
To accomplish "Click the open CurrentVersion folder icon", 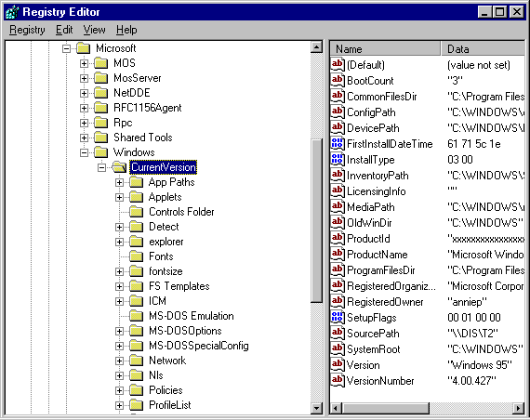I will pyautogui.click(x=119, y=167).
